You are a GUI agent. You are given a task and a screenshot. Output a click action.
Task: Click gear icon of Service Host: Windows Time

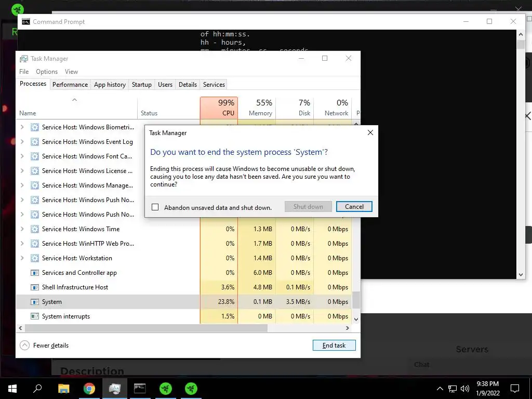35,229
